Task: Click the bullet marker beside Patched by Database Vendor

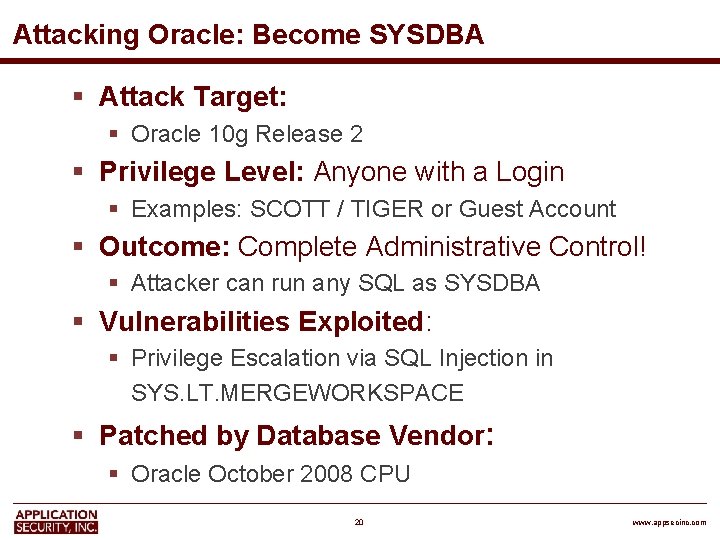Action: point(78,436)
